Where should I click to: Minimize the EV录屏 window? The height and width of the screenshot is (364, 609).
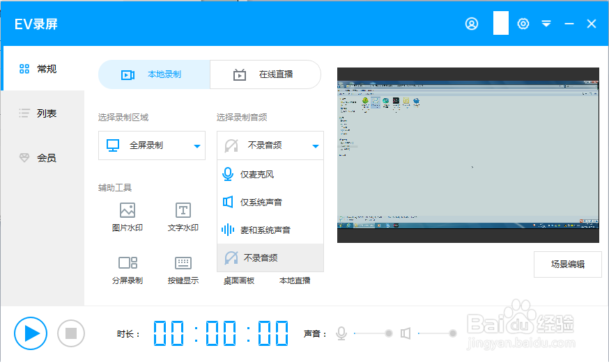[x=569, y=24]
